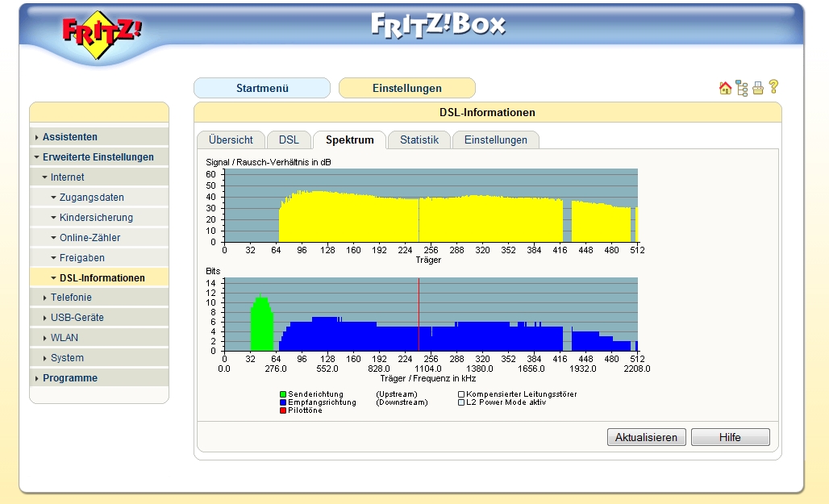Screen dimensions: 829x504
Task: Click the FRITZ! logo badge
Action: coord(102,35)
